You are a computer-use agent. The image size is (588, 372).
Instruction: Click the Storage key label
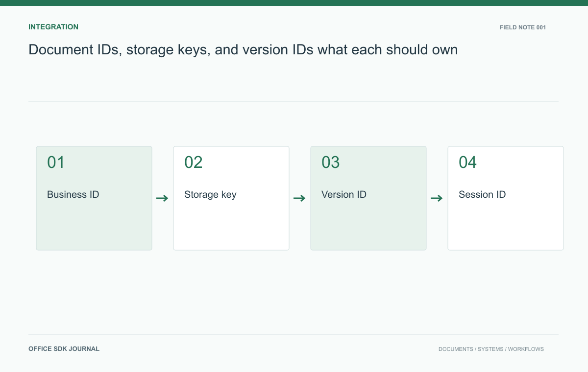[210, 195]
